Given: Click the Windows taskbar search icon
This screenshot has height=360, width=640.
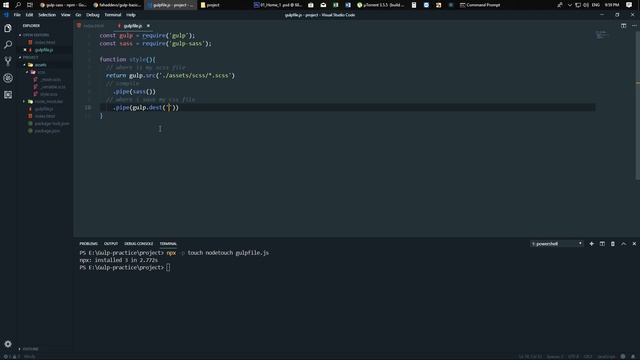Looking at the screenshot, I should [x=18, y=5].
